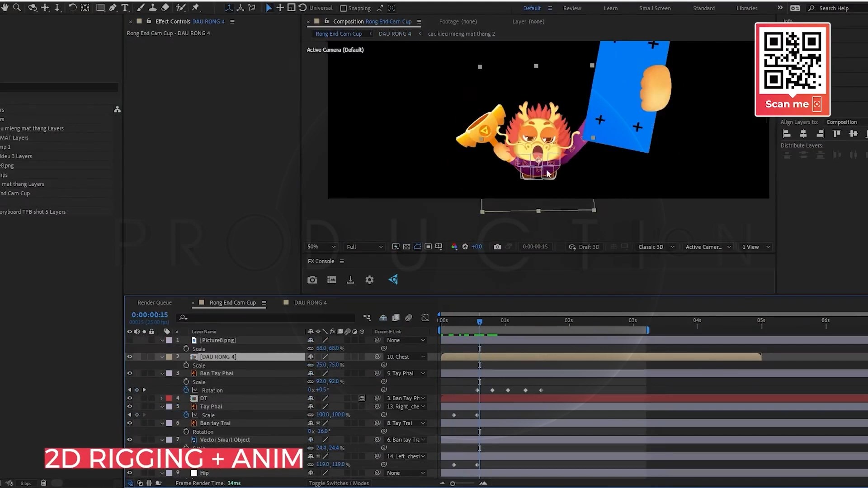Select the Puppet Pin tool

(x=196, y=8)
